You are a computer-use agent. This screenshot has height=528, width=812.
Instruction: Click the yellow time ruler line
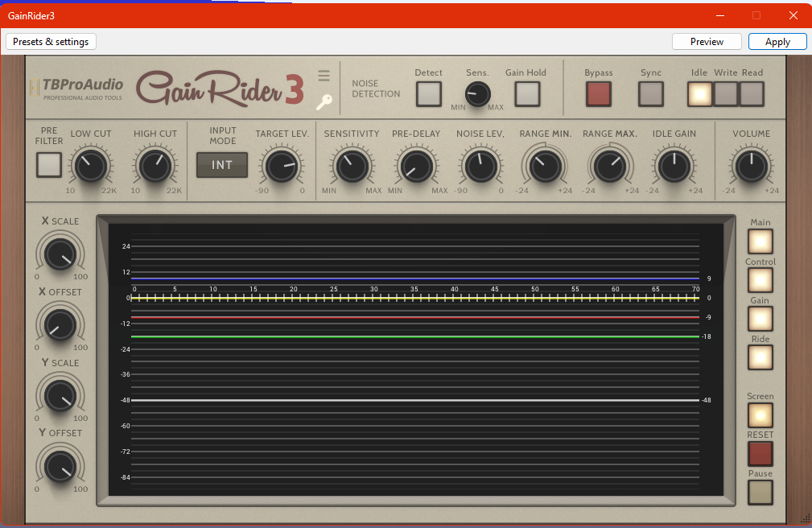tap(414, 298)
